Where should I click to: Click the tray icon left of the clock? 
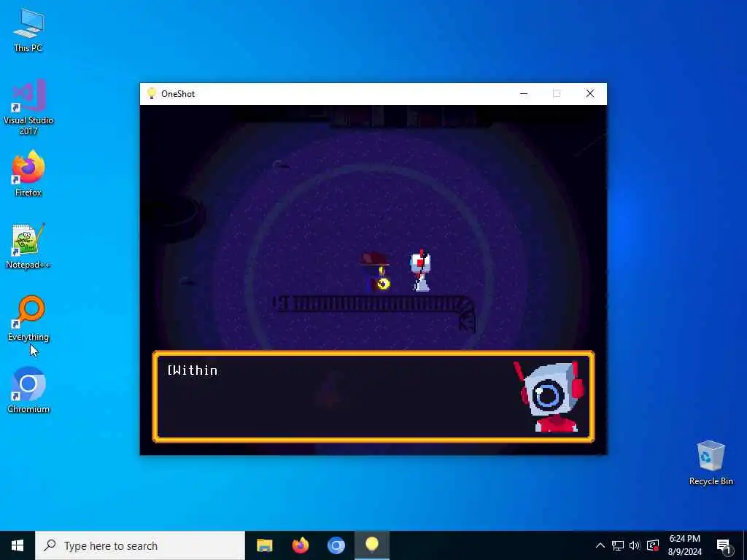653,545
